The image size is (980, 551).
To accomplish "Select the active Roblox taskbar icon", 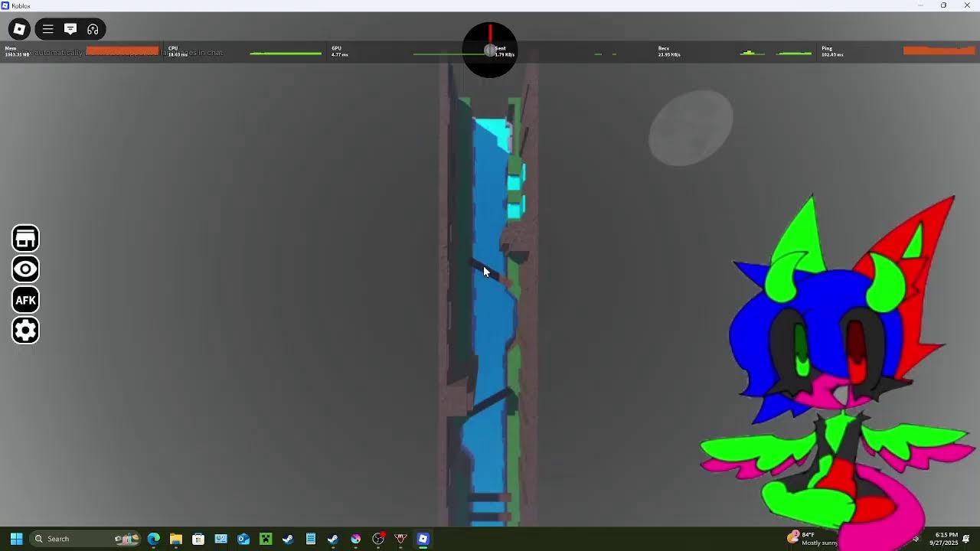I will point(423,539).
